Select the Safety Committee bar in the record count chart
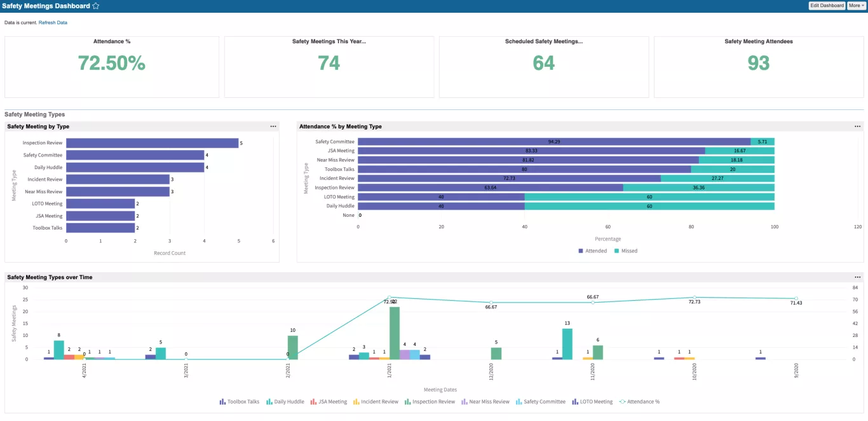Screen dimensions: 868x421 [135, 155]
